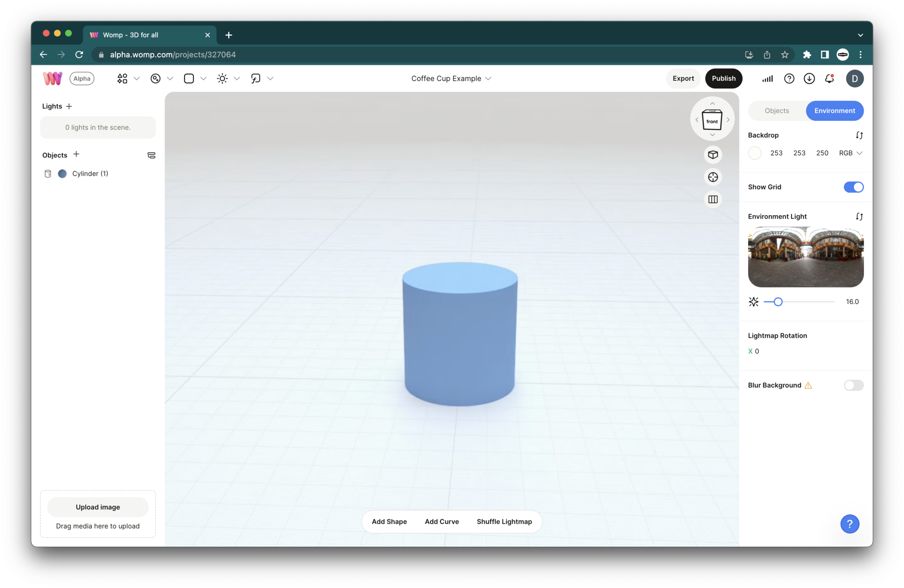Reset the Environment Light setting
The width and height of the screenshot is (904, 588).
pos(859,216)
